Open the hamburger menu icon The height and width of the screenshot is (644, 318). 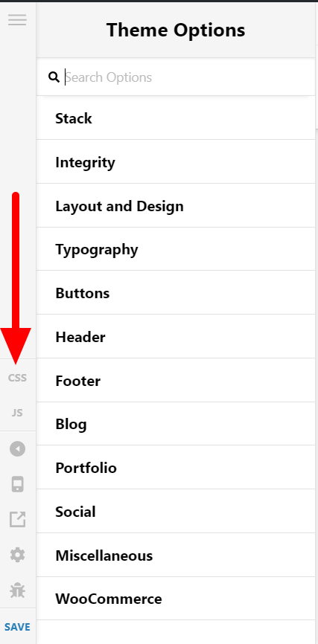[17, 20]
